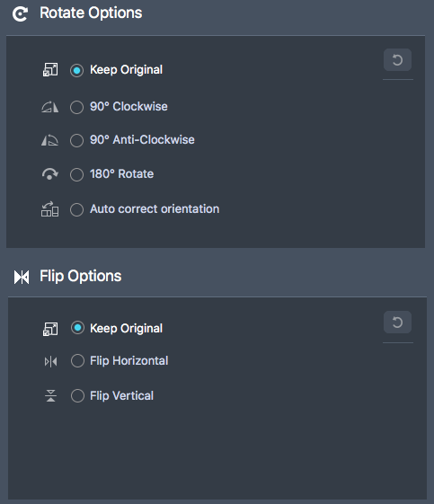Image resolution: width=434 pixels, height=504 pixels.
Task: Select the 90° Clockwise radio button
Action: click(x=77, y=107)
